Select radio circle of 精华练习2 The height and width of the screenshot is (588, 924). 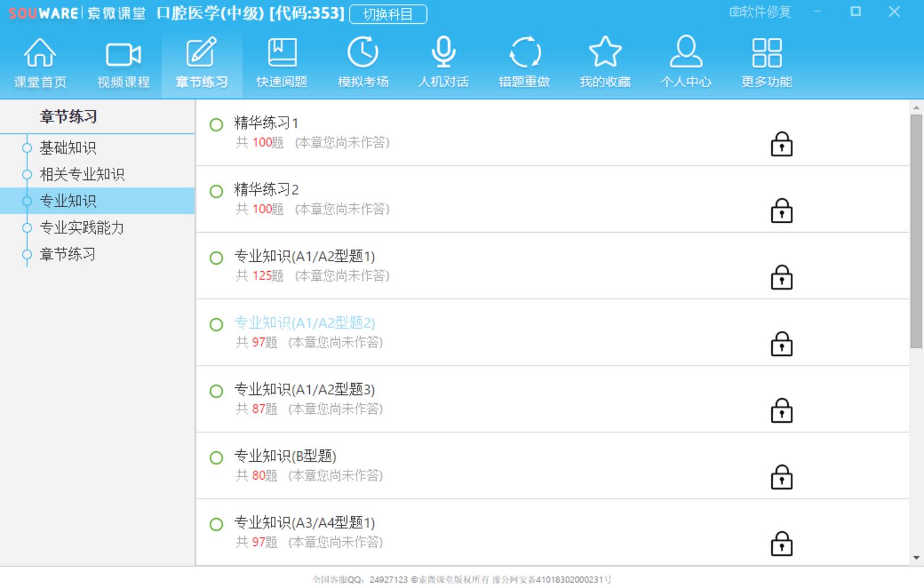tap(216, 191)
